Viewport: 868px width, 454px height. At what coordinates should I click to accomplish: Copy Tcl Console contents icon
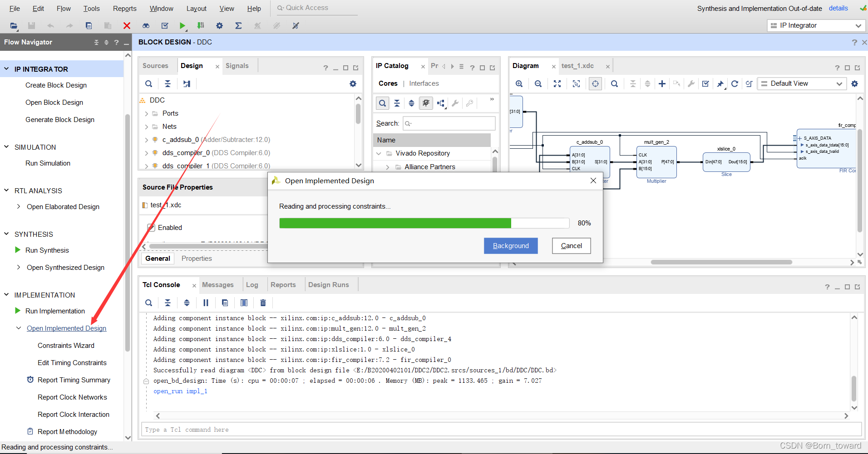click(x=225, y=303)
